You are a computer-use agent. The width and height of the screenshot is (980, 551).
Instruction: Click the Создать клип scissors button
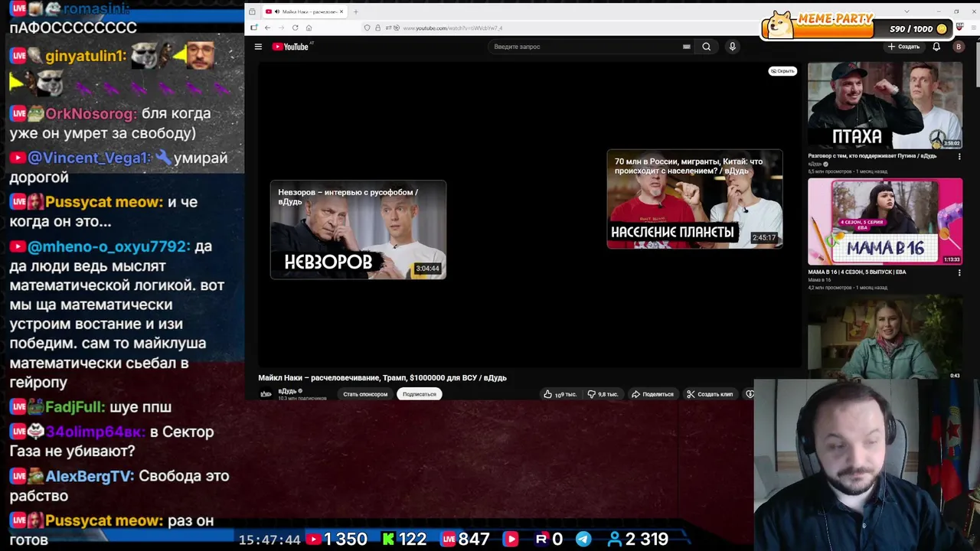click(710, 394)
